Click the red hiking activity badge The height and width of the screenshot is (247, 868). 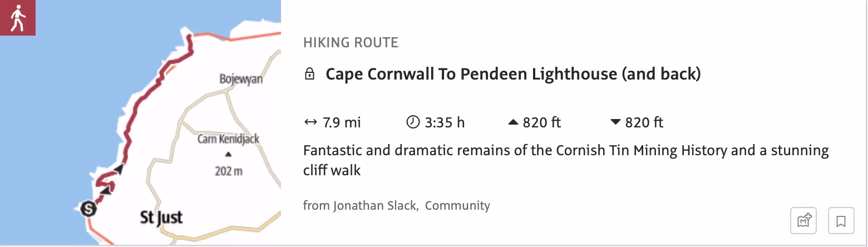coord(18,18)
